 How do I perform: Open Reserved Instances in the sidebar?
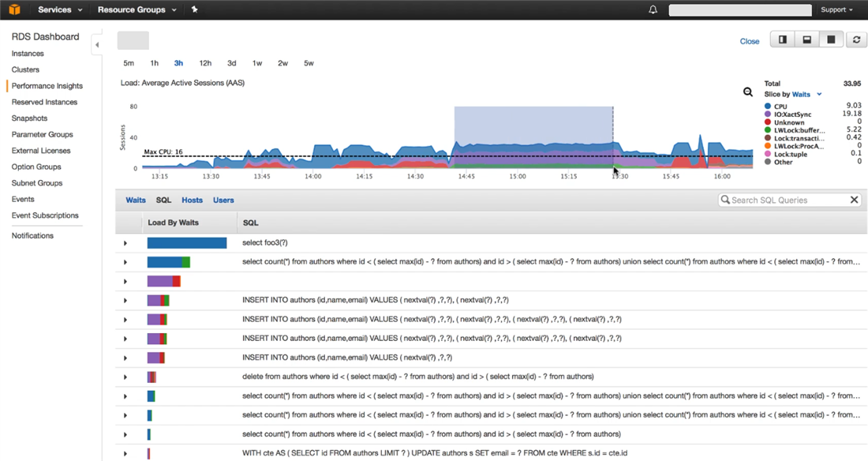(44, 102)
